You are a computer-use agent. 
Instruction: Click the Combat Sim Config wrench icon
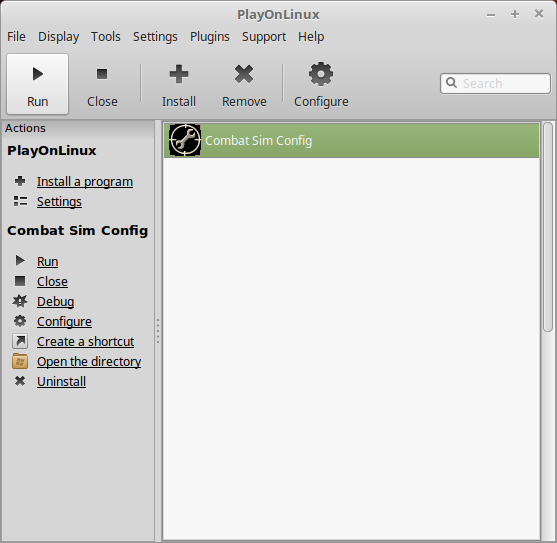185,140
